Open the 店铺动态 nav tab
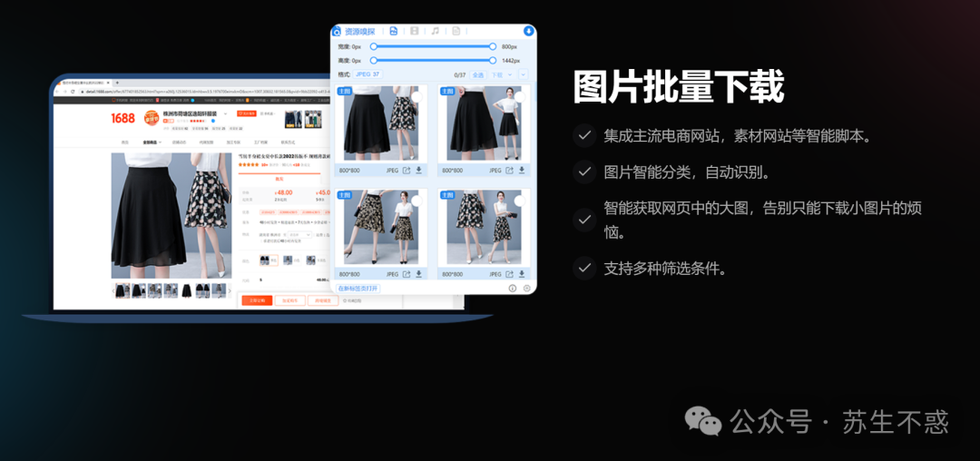Viewport: 980px width, 461px height. coord(178,142)
